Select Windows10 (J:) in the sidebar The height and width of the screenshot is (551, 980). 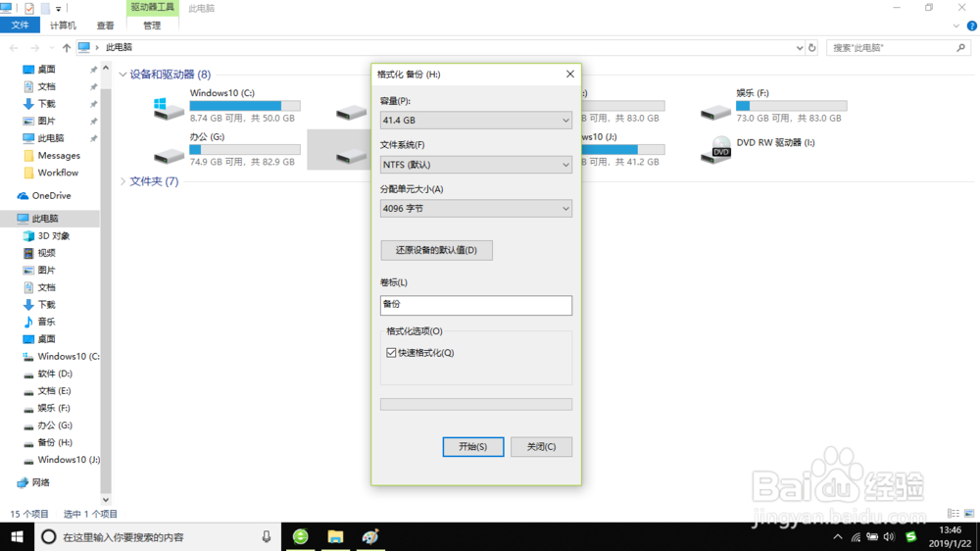point(69,460)
